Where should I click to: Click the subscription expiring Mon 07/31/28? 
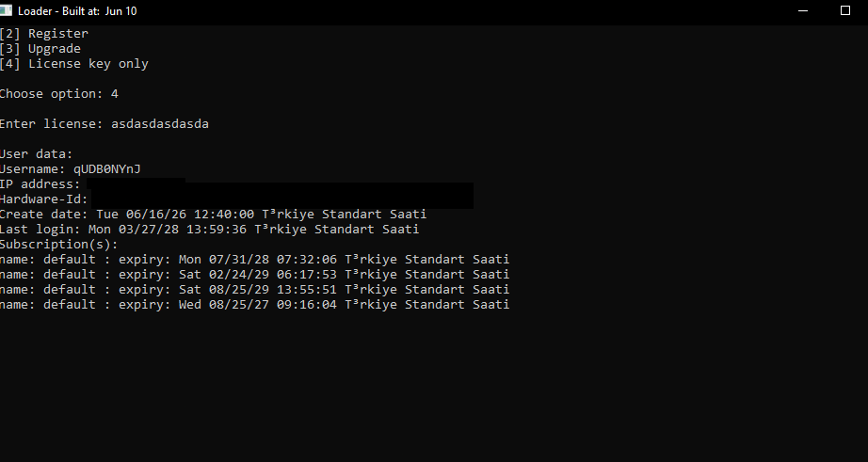tap(254, 260)
